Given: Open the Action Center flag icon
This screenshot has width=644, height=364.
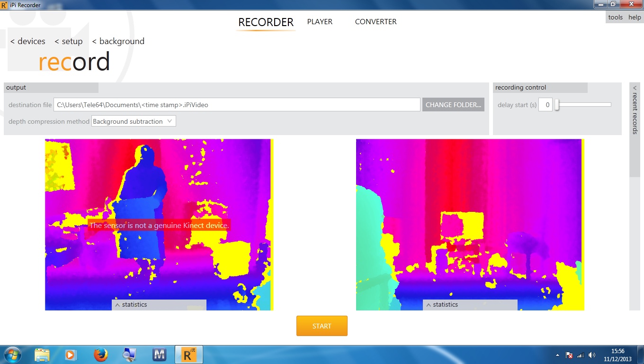Looking at the screenshot, I should 570,355.
